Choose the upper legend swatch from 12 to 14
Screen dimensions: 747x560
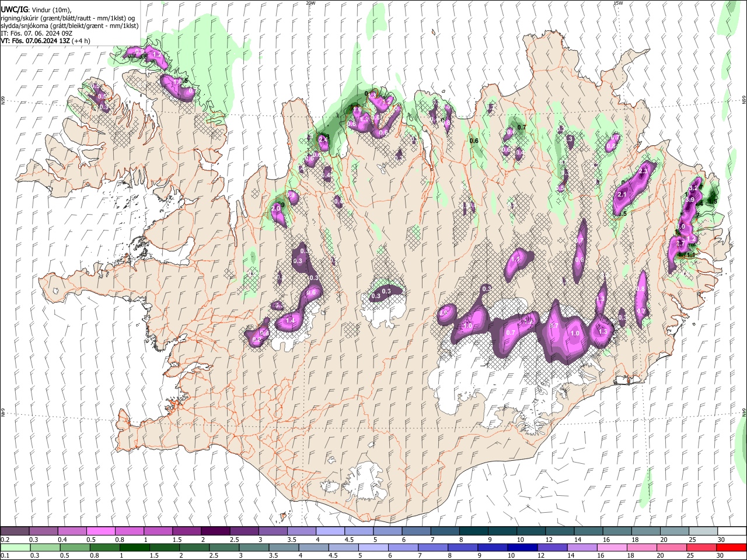pyautogui.click(x=559, y=531)
